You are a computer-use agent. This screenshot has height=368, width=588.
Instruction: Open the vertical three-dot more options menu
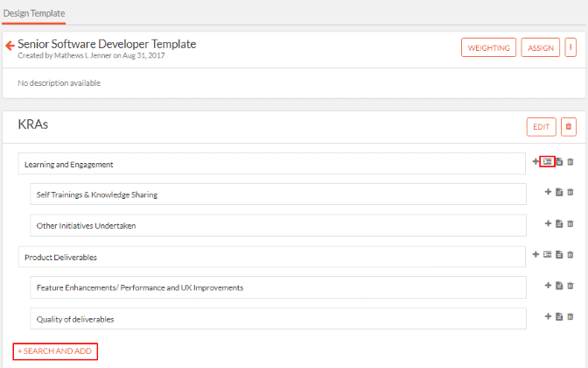tap(570, 47)
